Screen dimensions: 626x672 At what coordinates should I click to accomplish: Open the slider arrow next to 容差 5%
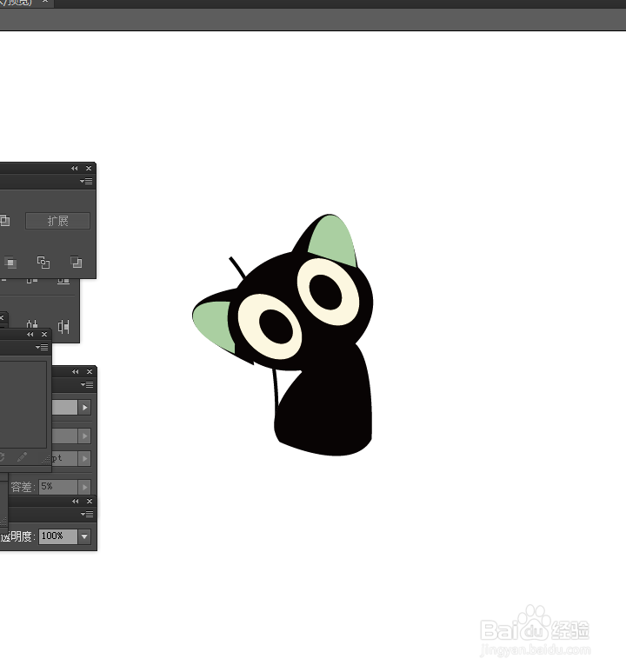point(85,488)
